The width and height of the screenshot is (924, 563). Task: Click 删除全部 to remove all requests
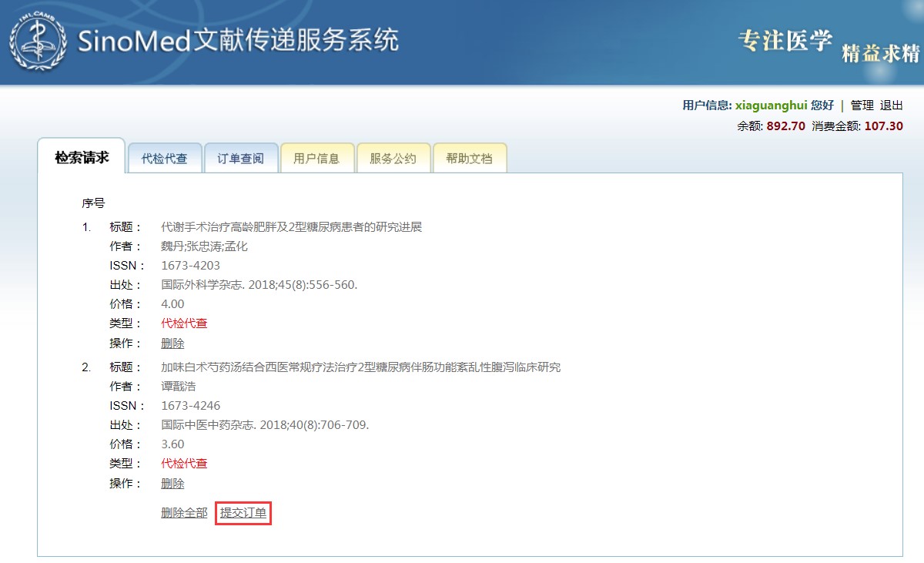point(184,513)
